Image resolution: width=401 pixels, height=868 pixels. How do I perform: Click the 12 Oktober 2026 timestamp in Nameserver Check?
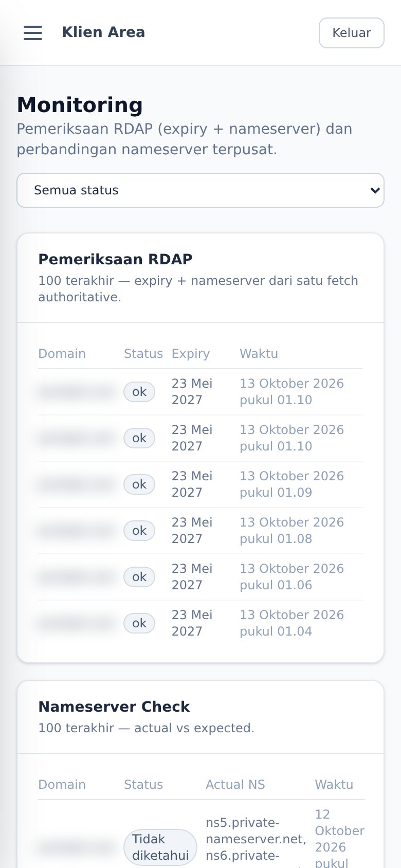(339, 837)
